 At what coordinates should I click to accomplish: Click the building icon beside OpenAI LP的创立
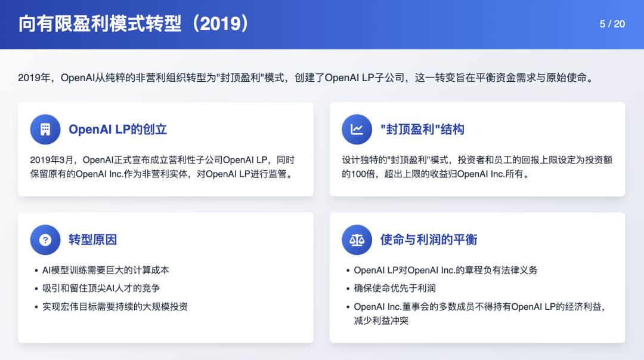(x=45, y=129)
